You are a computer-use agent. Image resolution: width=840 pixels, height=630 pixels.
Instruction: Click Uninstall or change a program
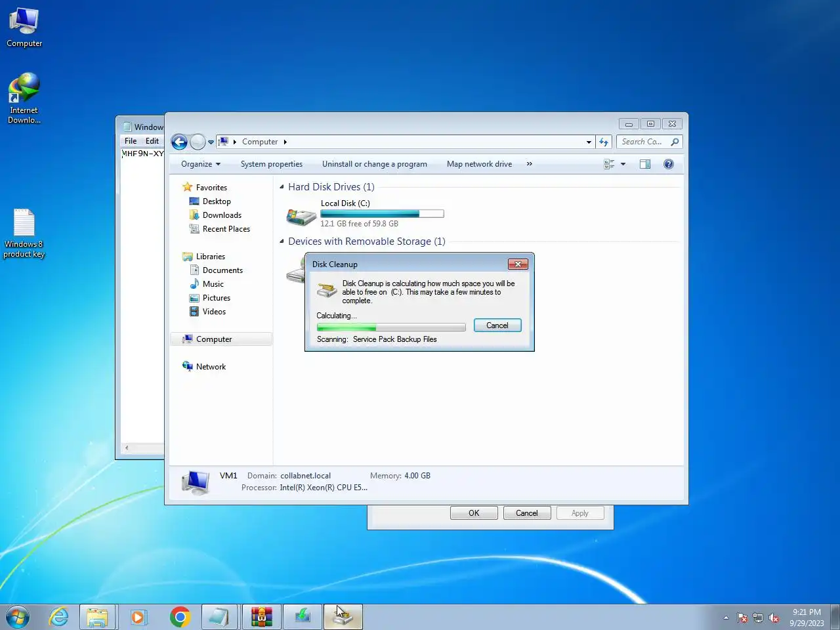click(x=375, y=164)
